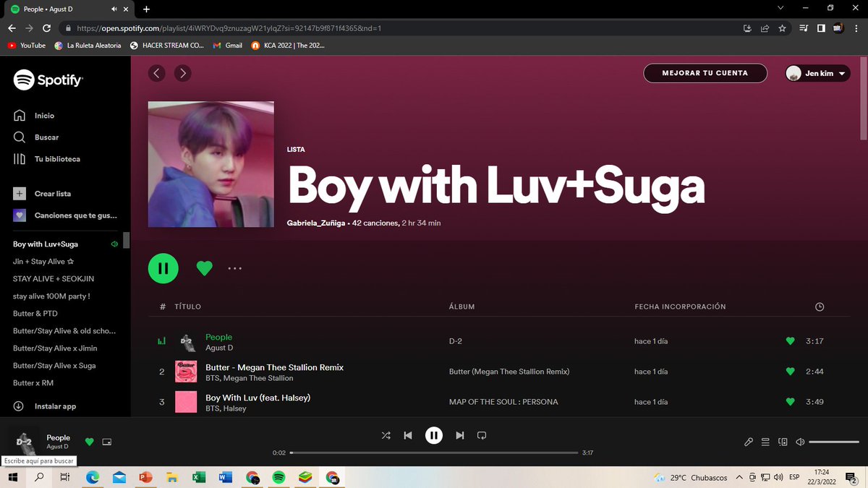Toggle like heart on Boy With Luv row
868x488 pixels.
[790, 402]
